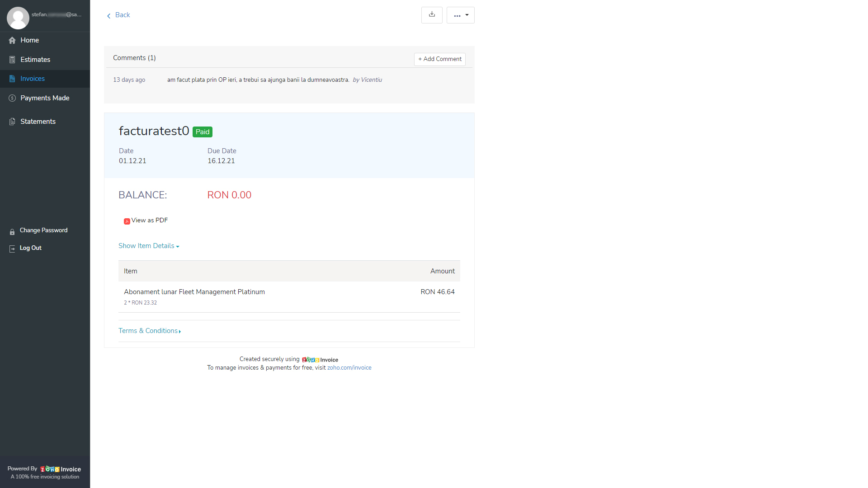Click the Payments Made dollar icon
This screenshot has width=868, height=488.
point(12,98)
